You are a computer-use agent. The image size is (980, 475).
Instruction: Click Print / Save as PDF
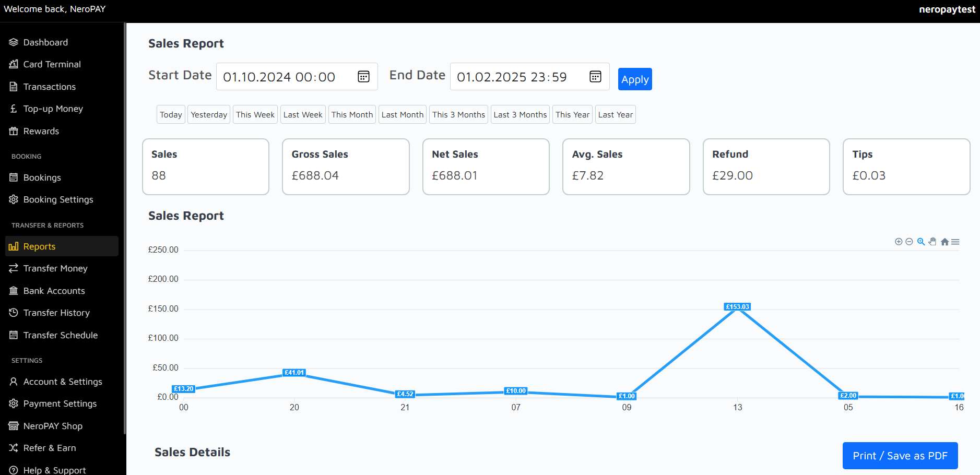pyautogui.click(x=900, y=456)
